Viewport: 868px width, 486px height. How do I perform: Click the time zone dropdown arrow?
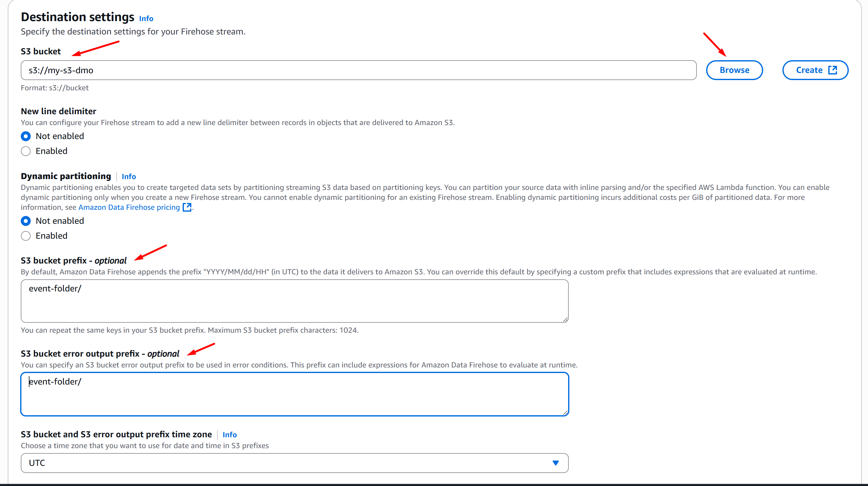click(556, 463)
